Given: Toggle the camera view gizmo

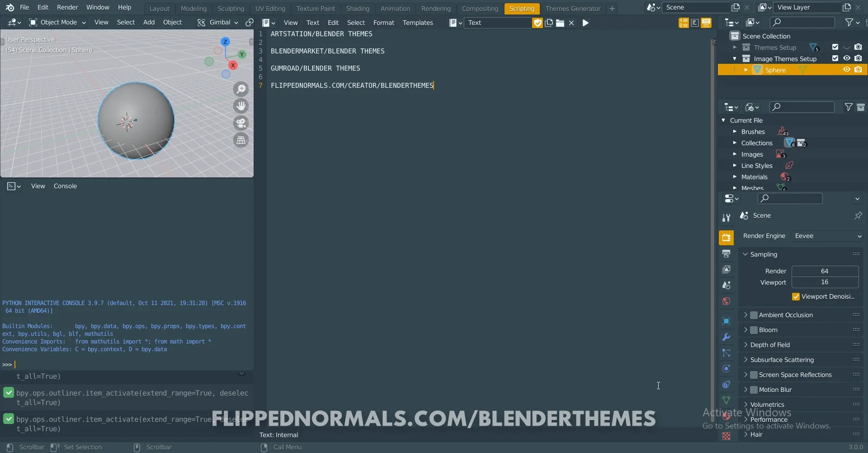Looking at the screenshot, I should pyautogui.click(x=241, y=123).
